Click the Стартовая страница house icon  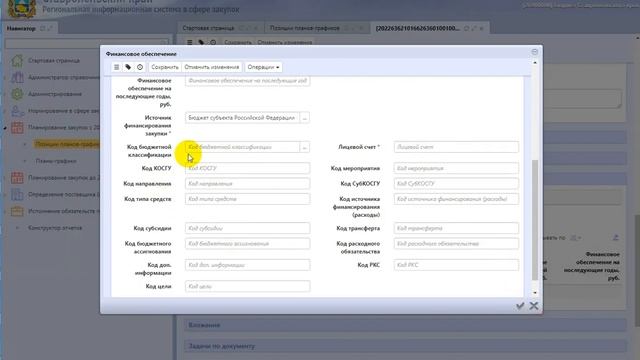click(x=17, y=60)
